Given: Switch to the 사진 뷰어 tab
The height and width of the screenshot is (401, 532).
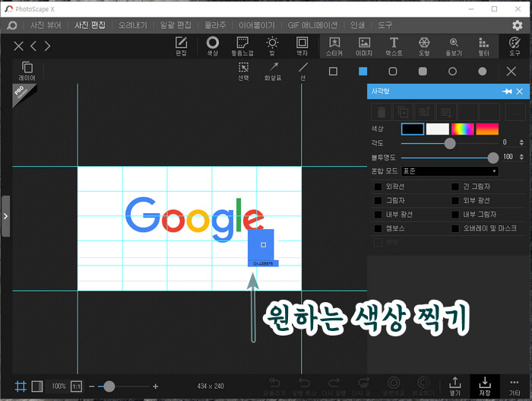Looking at the screenshot, I should 46,25.
